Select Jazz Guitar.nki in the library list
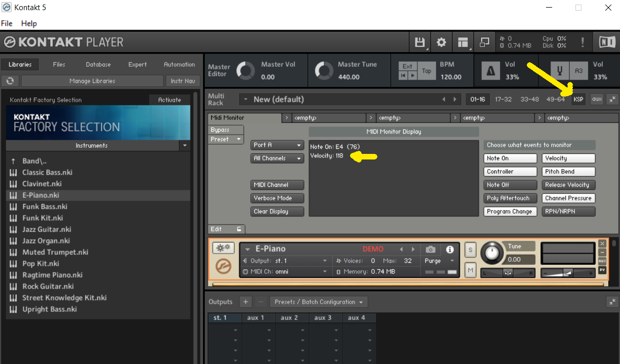The height and width of the screenshot is (364, 620). tap(47, 229)
